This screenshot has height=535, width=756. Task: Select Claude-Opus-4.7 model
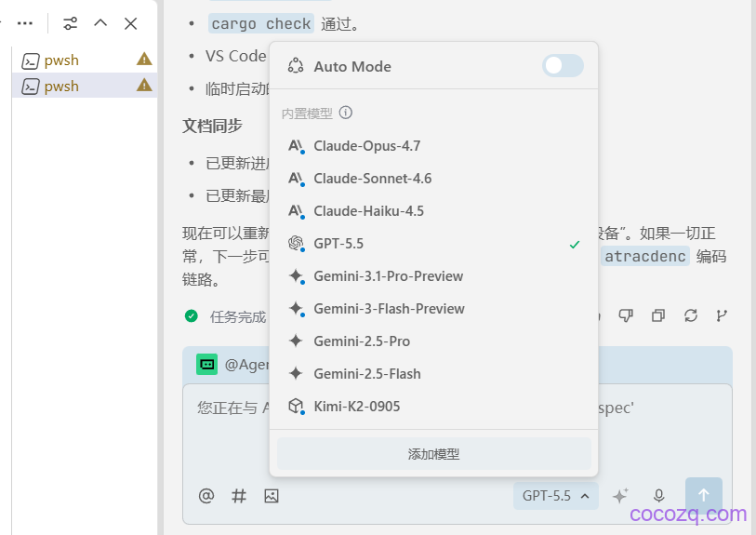(x=433, y=146)
